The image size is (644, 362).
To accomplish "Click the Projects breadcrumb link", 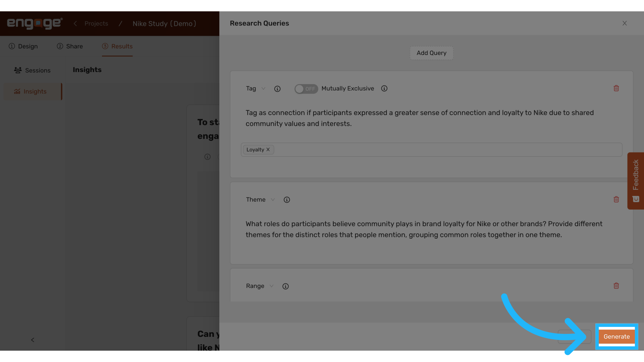I will click(96, 23).
